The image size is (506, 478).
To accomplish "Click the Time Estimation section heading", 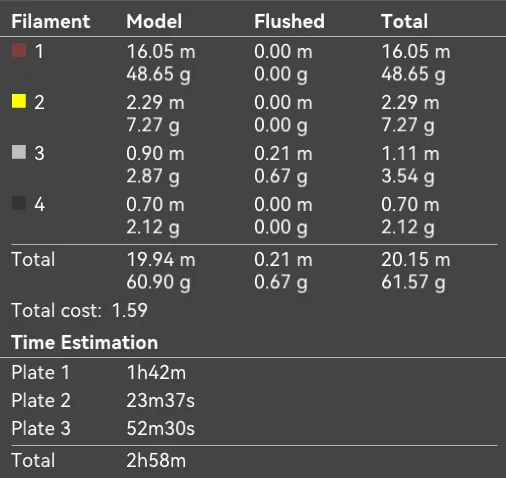I will click(84, 342).
